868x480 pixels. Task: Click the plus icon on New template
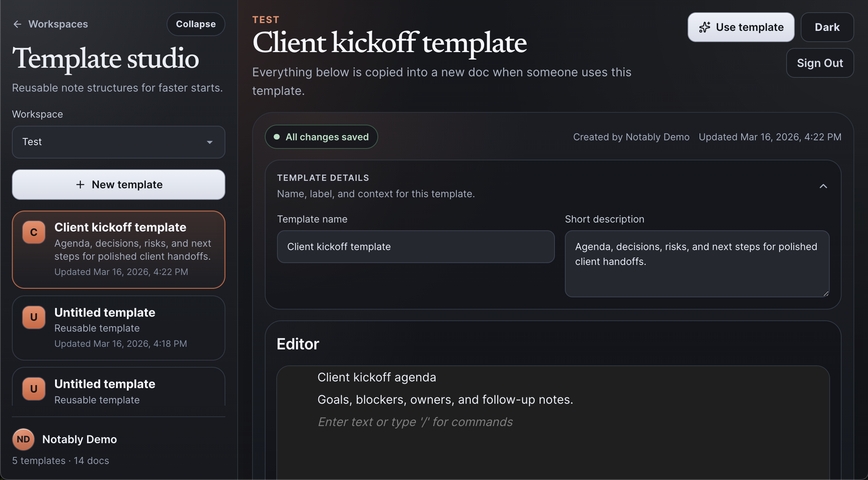click(x=80, y=185)
